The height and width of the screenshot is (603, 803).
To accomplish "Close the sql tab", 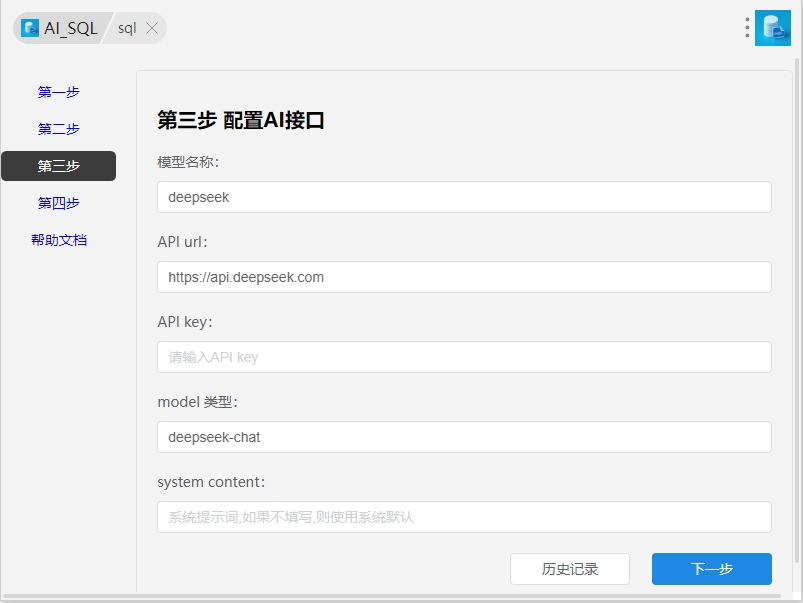I will (x=152, y=28).
